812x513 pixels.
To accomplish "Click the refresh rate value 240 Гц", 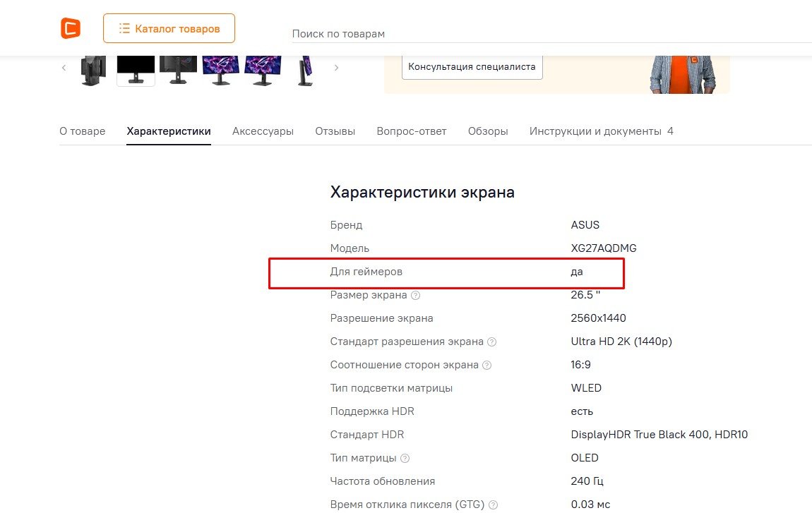I will (x=587, y=481).
